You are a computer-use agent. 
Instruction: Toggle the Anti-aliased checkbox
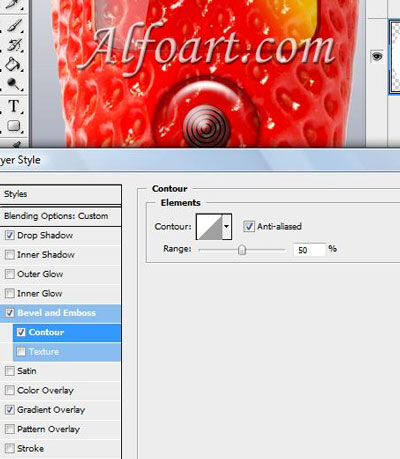[x=249, y=226]
